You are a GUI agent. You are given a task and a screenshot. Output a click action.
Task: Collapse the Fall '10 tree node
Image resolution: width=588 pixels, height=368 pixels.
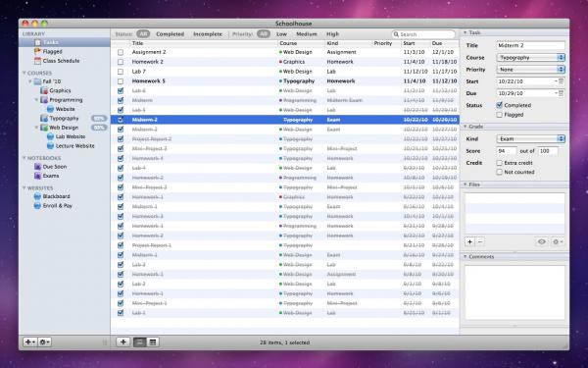(x=30, y=81)
